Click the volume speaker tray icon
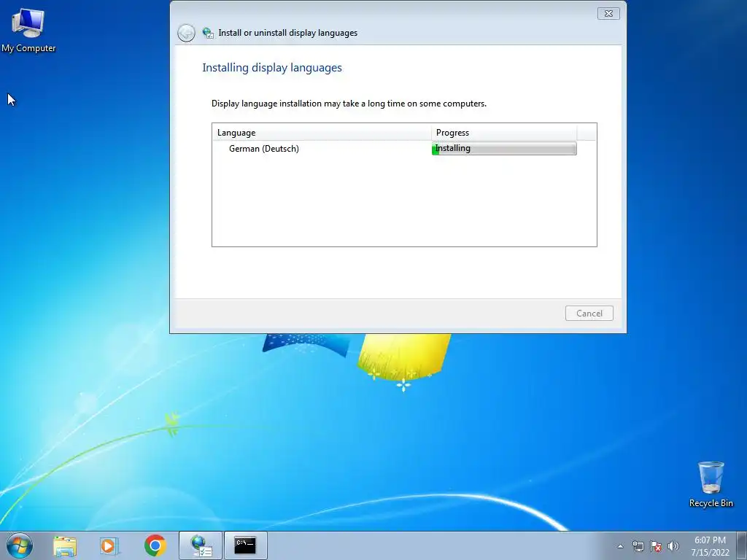 (x=673, y=546)
